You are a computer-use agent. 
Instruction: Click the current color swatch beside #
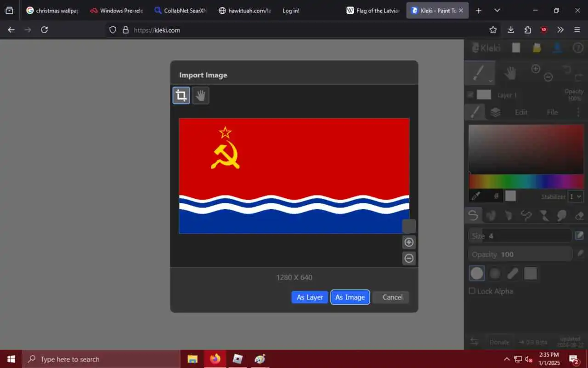pos(510,196)
